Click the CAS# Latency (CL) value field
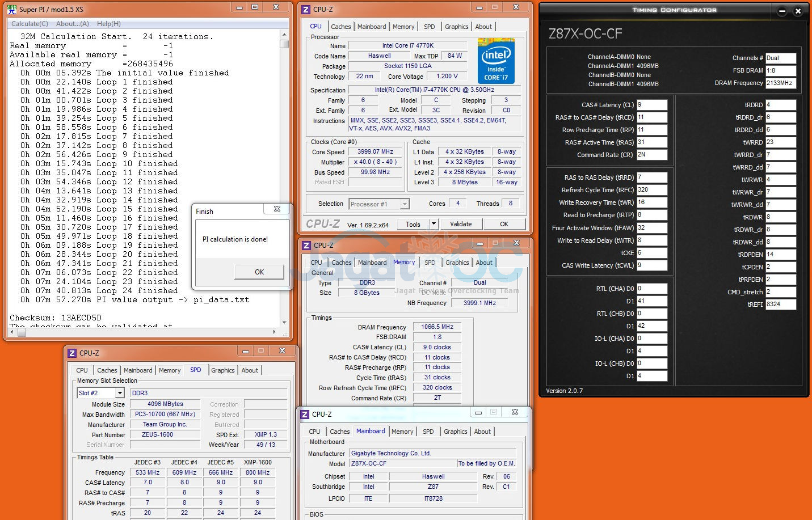Screen dimensions: 812x520 (651, 105)
